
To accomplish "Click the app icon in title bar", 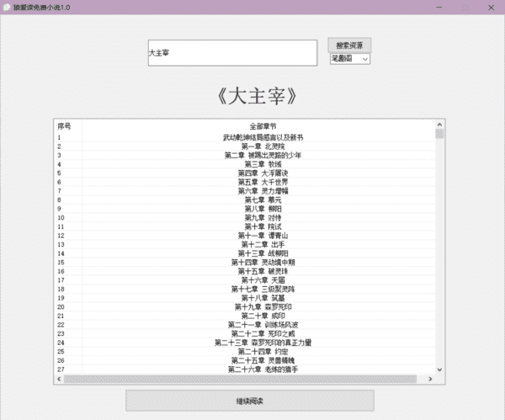I will pos(7,7).
